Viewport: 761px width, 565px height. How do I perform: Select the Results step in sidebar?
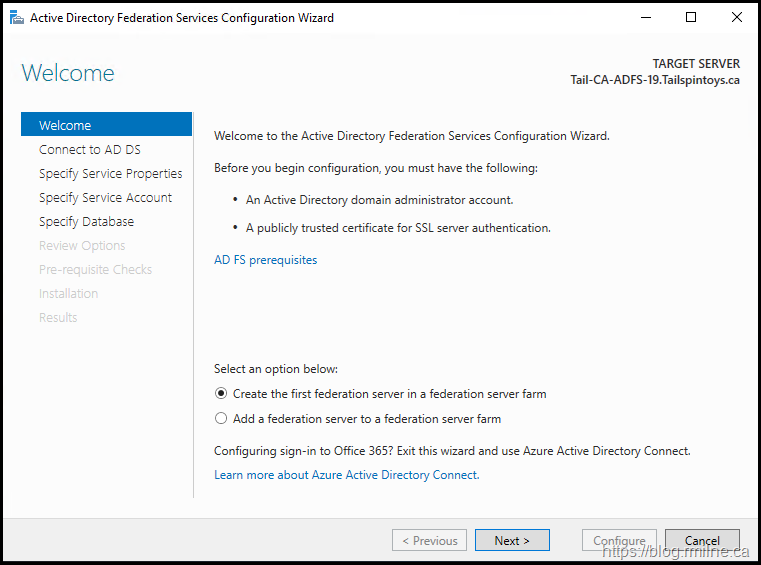coord(58,317)
